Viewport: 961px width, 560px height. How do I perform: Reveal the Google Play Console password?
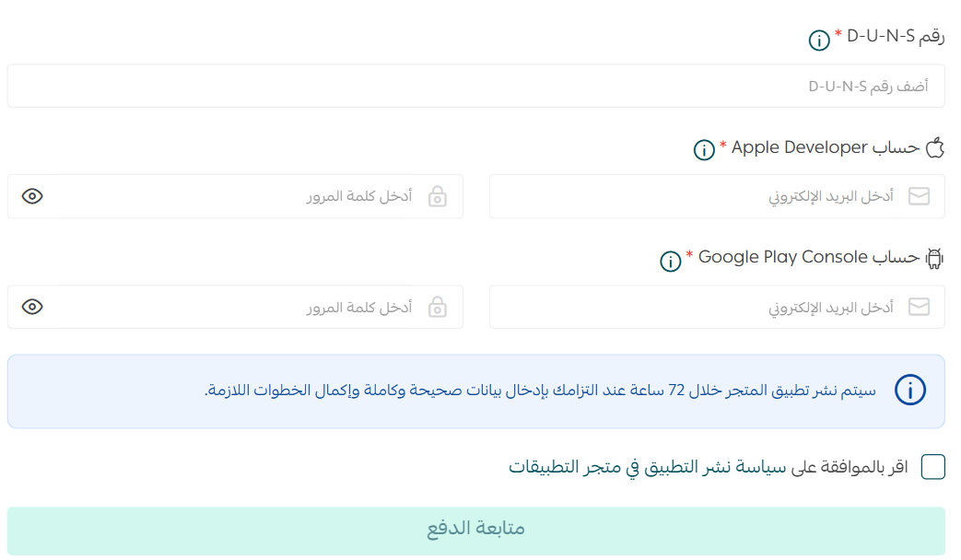click(33, 307)
